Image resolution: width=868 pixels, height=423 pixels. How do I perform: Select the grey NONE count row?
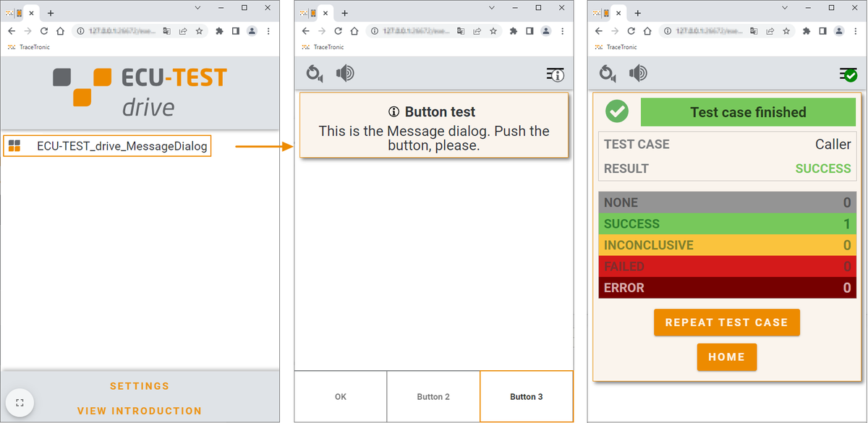point(728,202)
